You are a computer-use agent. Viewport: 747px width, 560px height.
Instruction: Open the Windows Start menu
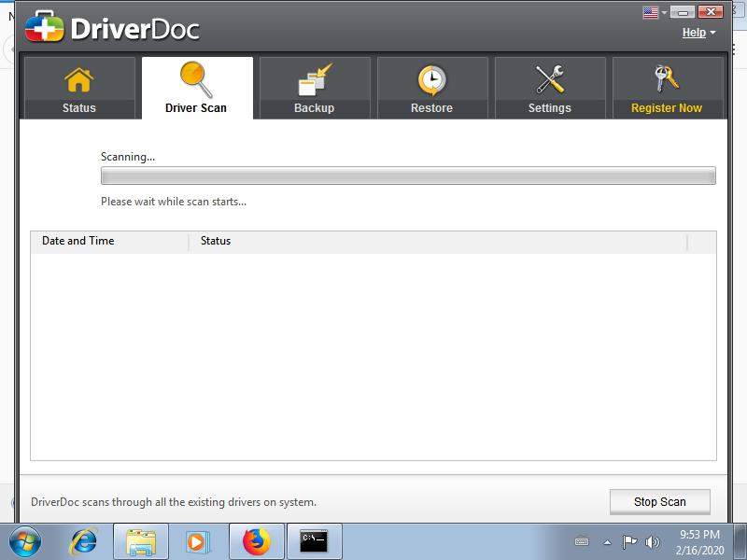click(x=25, y=542)
